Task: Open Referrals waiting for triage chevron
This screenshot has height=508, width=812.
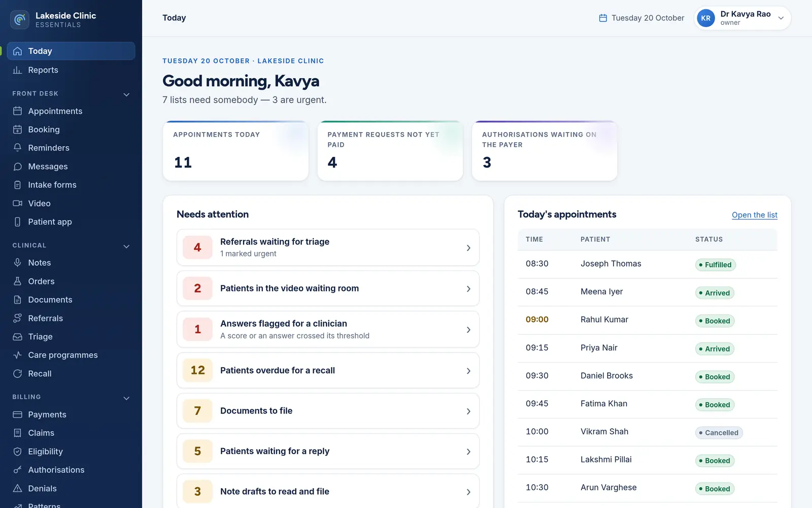Action: click(x=468, y=248)
